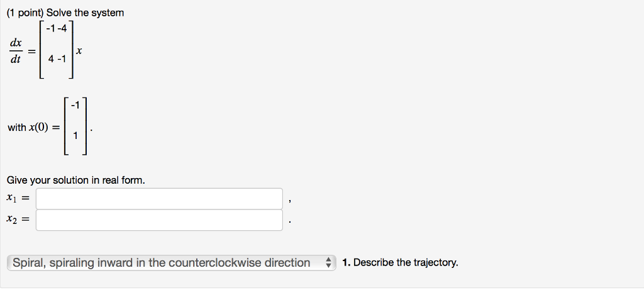Click the x variable right of the matrix
This screenshot has width=644, height=290.
(79, 51)
